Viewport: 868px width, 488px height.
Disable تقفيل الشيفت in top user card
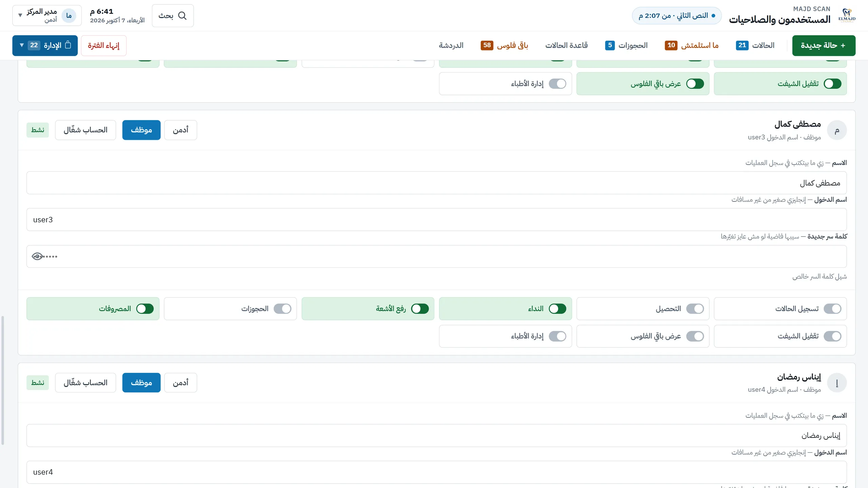[x=832, y=84]
